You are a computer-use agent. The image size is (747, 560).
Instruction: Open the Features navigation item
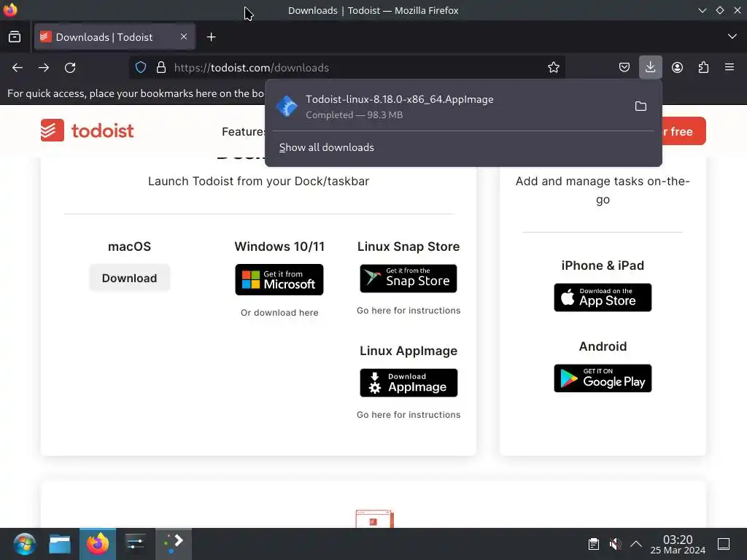243,132
